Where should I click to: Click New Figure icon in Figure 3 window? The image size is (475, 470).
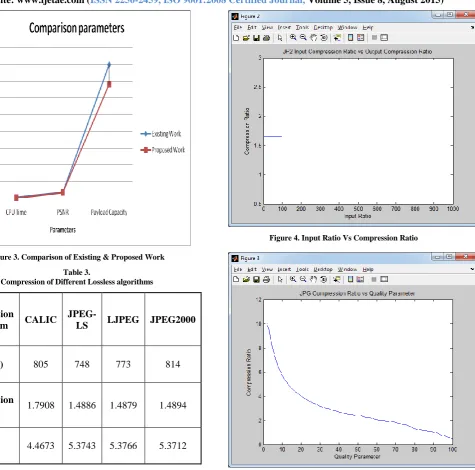click(x=236, y=279)
